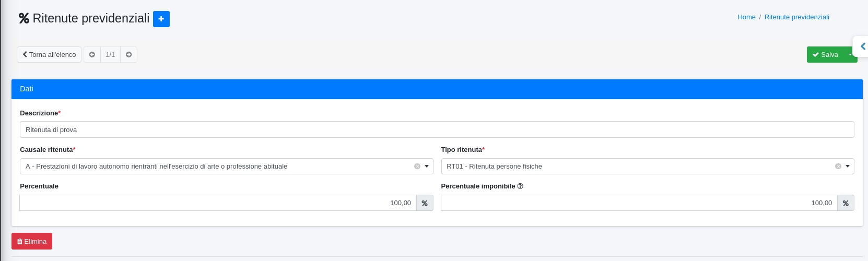This screenshot has height=261, width=868.
Task: Go to next record arrow
Action: pyautogui.click(x=128, y=55)
